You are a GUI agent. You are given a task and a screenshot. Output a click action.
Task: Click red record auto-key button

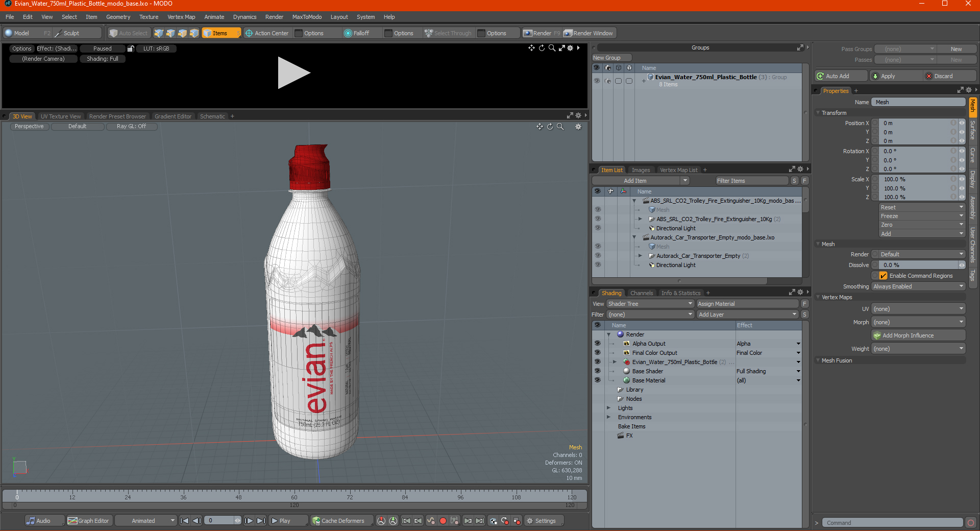pos(443,521)
